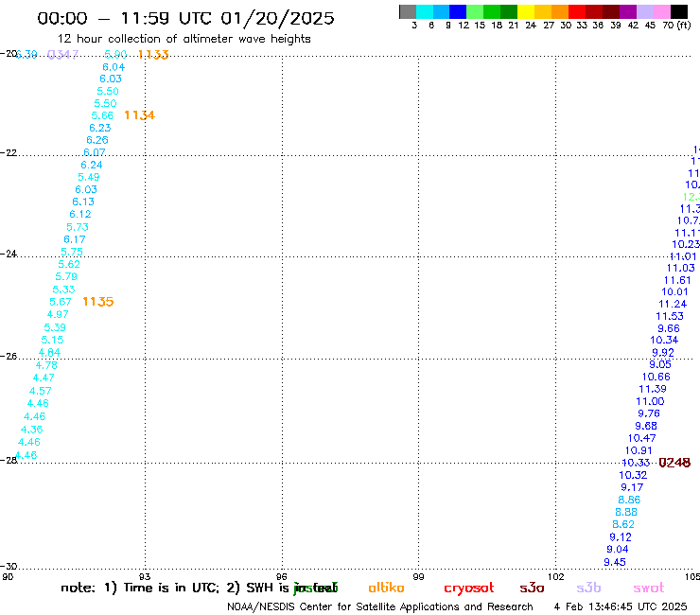Click the purple swatch in the color scale
The width and height of the screenshot is (700, 615).
(628, 11)
